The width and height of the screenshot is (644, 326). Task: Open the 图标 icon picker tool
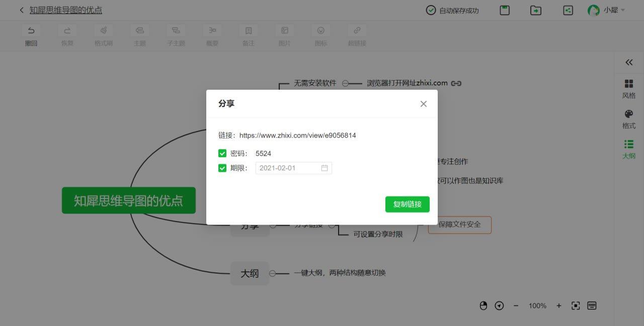click(x=321, y=35)
